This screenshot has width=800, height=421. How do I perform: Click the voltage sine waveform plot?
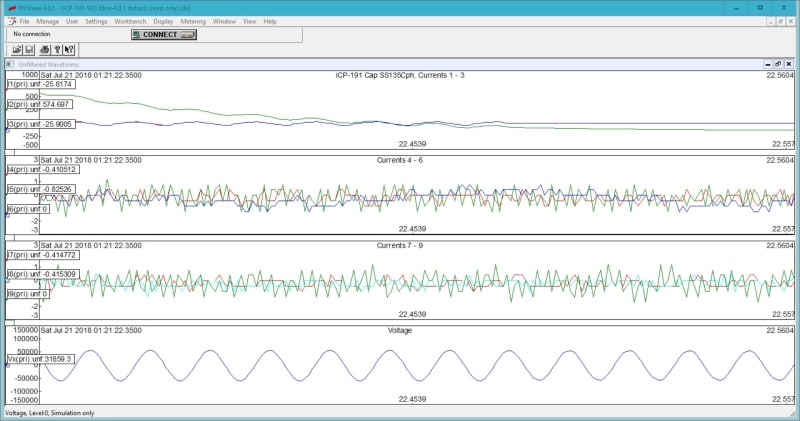coord(416,365)
